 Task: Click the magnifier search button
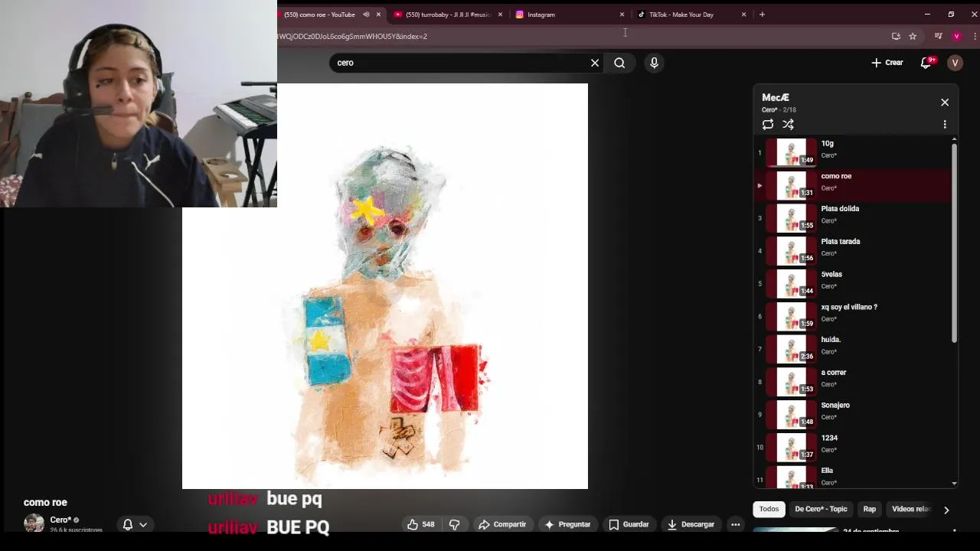pyautogui.click(x=619, y=63)
